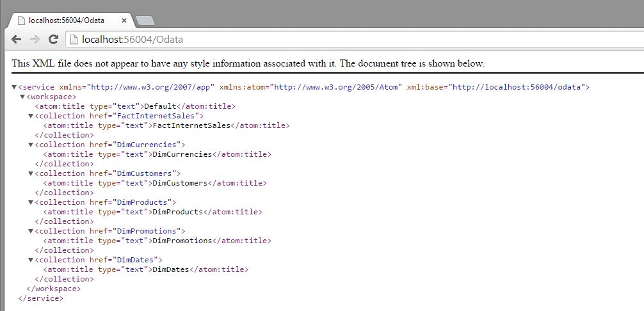Screen dimensions: 644x311
Task: Collapse the DimCurrencies collection node
Action: tap(31, 145)
